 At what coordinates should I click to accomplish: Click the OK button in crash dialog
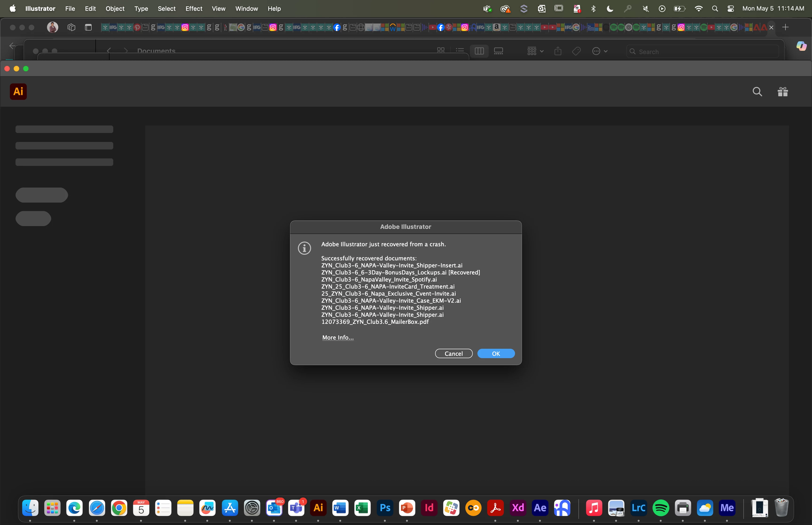[496, 353]
